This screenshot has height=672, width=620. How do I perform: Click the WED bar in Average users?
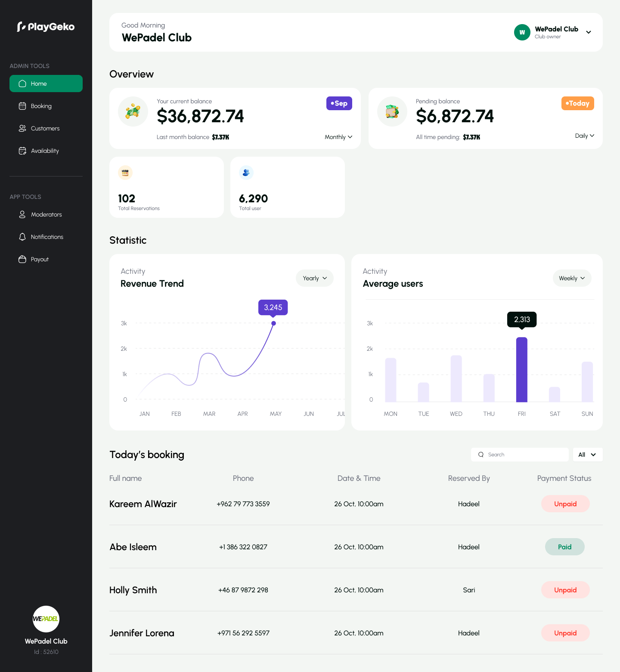tap(456, 378)
